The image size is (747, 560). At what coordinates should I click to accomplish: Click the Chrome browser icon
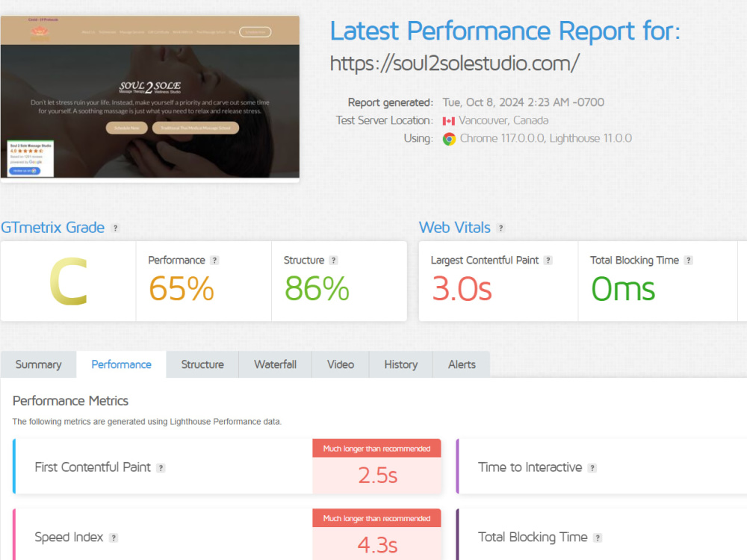pyautogui.click(x=449, y=139)
